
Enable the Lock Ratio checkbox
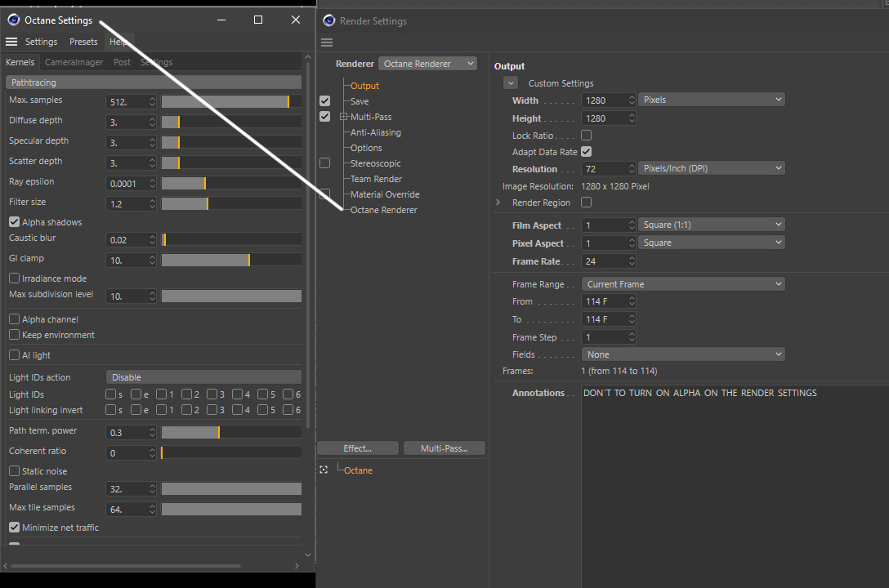click(586, 136)
